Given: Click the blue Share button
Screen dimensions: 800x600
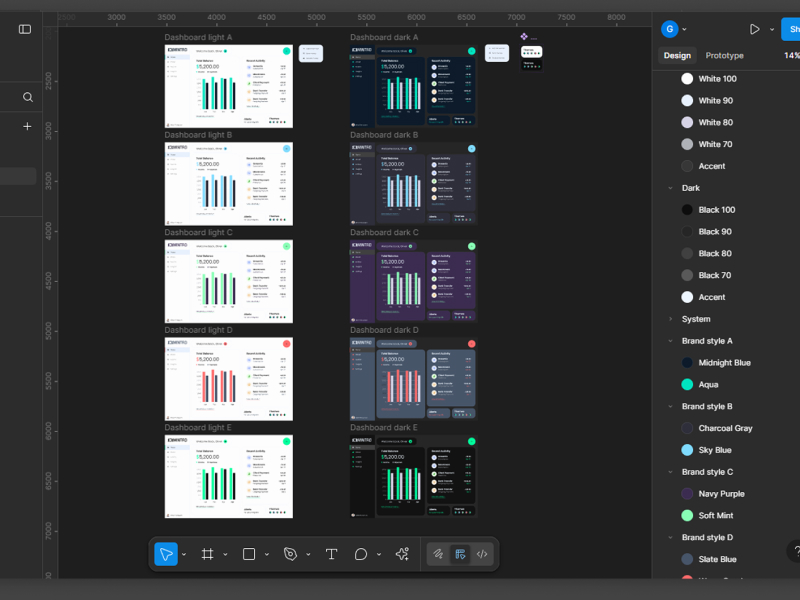Looking at the screenshot, I should (x=790, y=30).
